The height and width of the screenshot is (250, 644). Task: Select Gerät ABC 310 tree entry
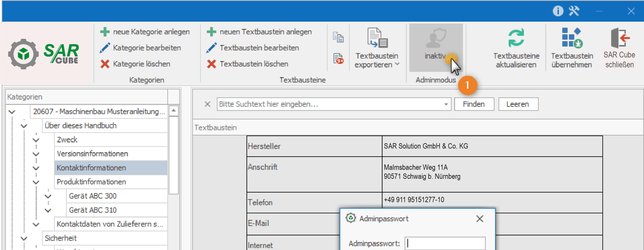(x=93, y=210)
